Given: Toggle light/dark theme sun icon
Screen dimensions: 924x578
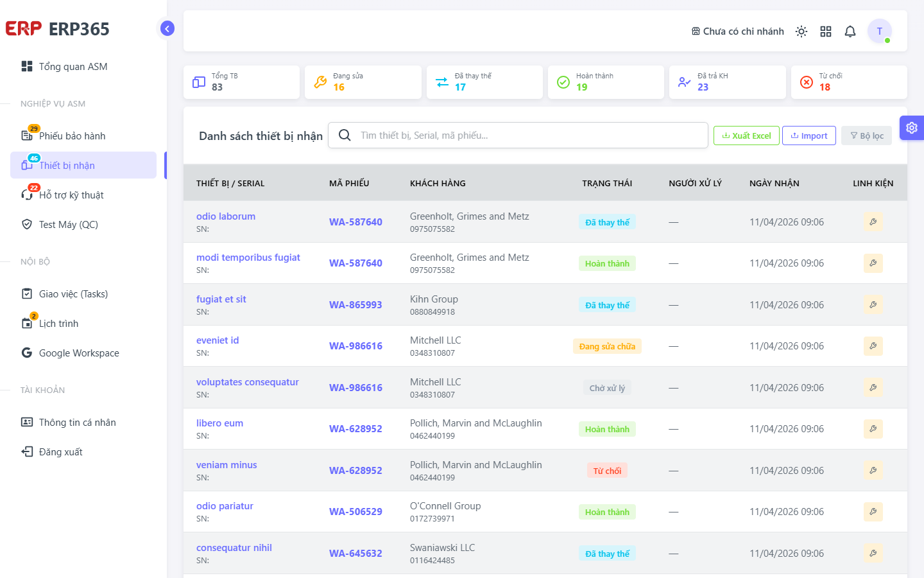Looking at the screenshot, I should (x=801, y=31).
